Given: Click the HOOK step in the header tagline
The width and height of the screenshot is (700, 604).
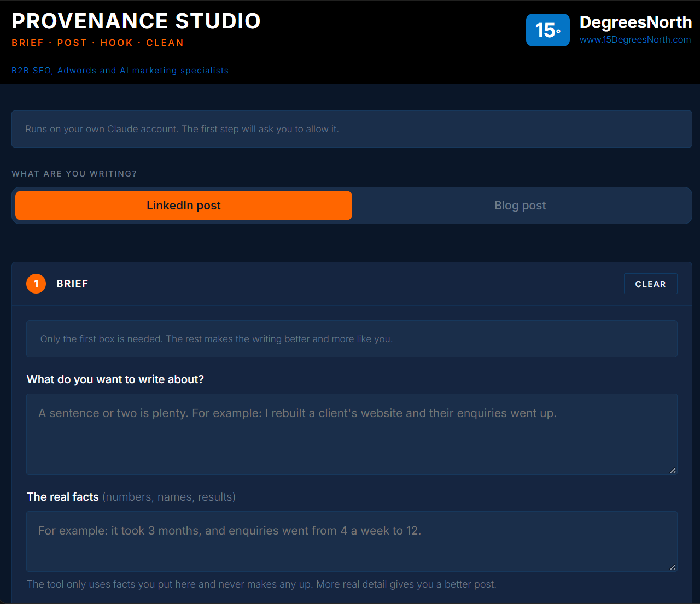Looking at the screenshot, I should [116, 43].
